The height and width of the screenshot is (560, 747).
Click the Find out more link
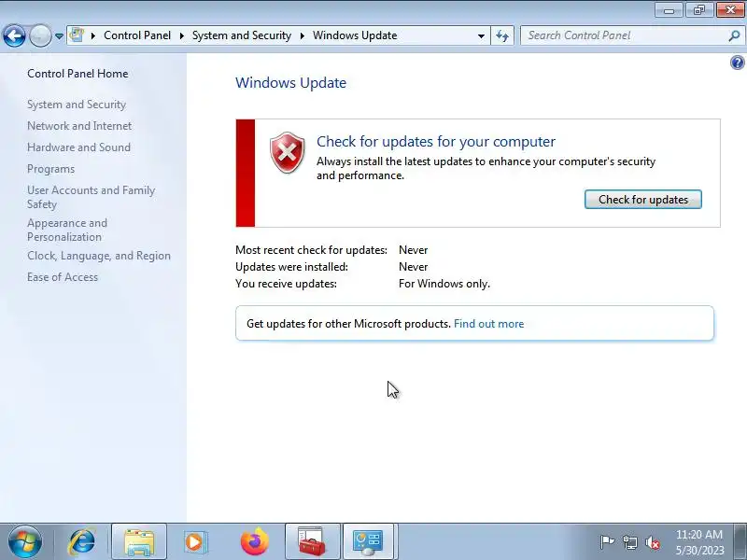(x=488, y=324)
